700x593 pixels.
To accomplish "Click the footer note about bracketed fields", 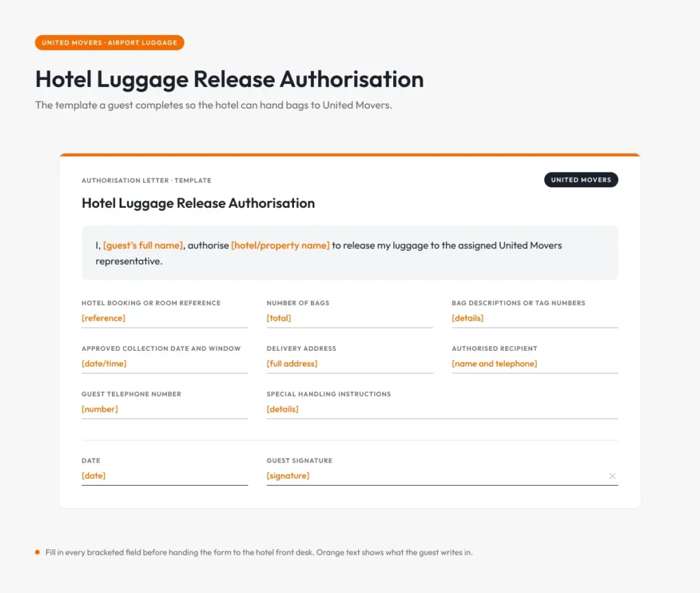I will click(259, 553).
